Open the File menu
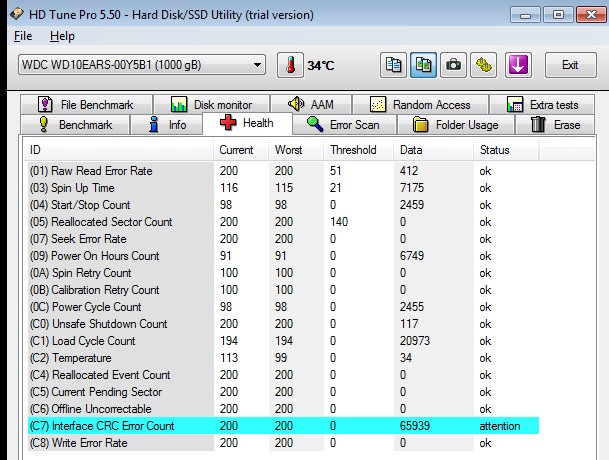This screenshot has height=460, width=609. pos(24,36)
